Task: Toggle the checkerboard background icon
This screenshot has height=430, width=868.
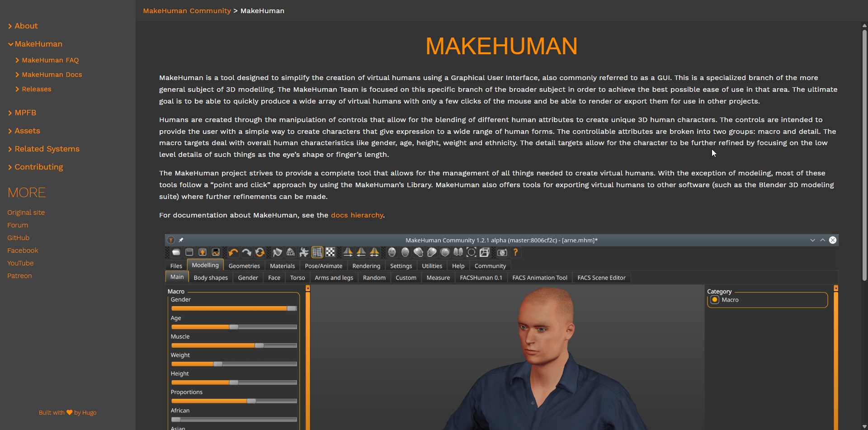Action: (x=330, y=252)
